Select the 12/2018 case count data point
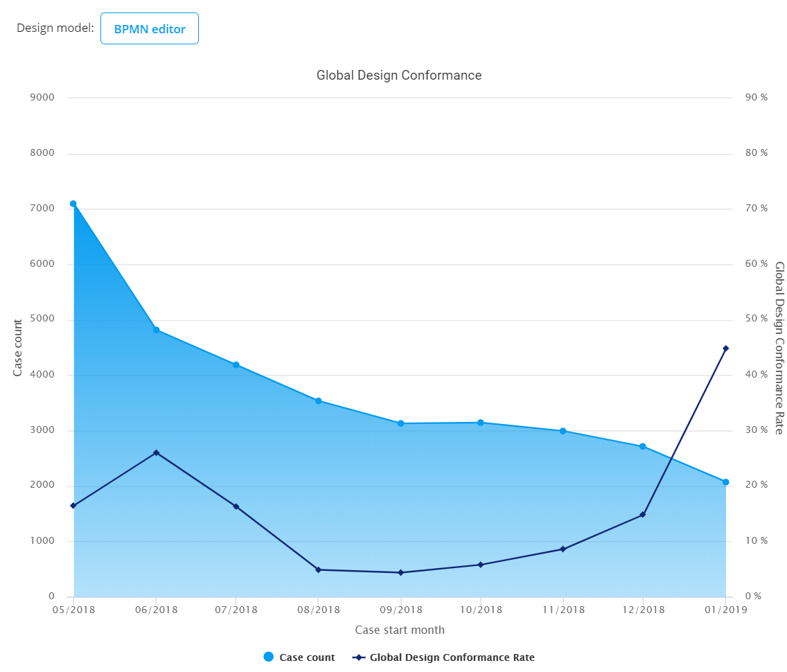 coord(642,446)
